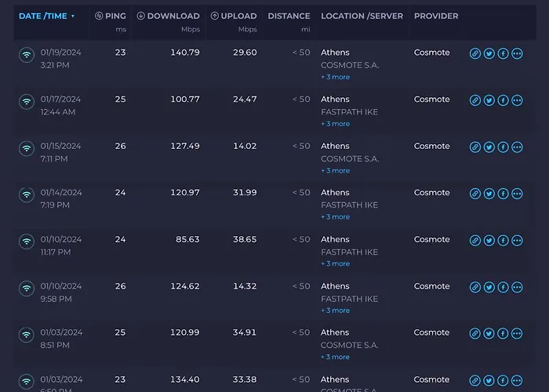Click Wi-Fi icon on 01/10/2024 11:17 PM row

tap(27, 241)
